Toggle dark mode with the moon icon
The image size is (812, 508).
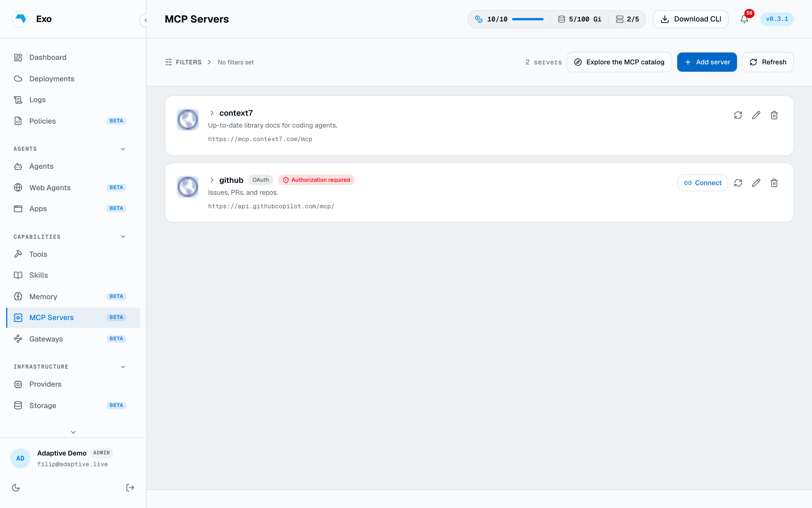point(16,487)
